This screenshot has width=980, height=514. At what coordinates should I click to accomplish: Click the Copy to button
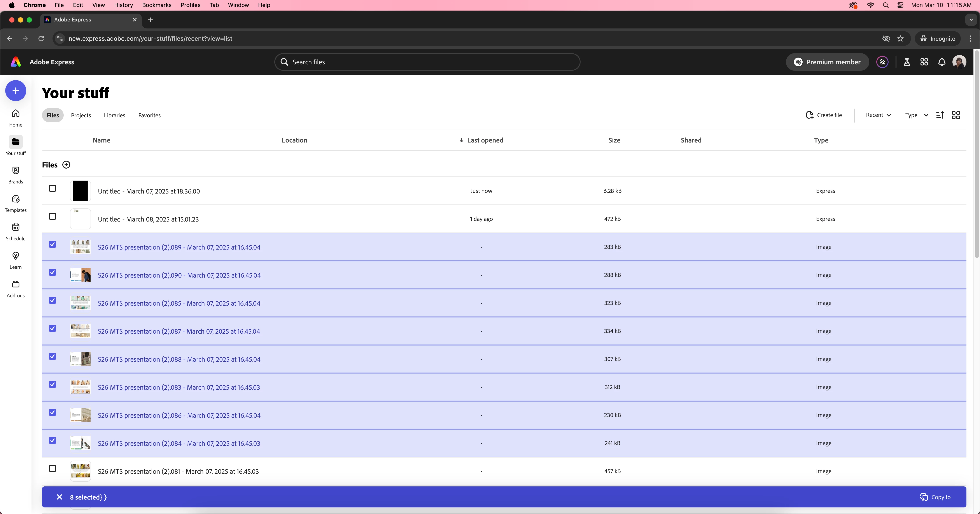click(935, 497)
